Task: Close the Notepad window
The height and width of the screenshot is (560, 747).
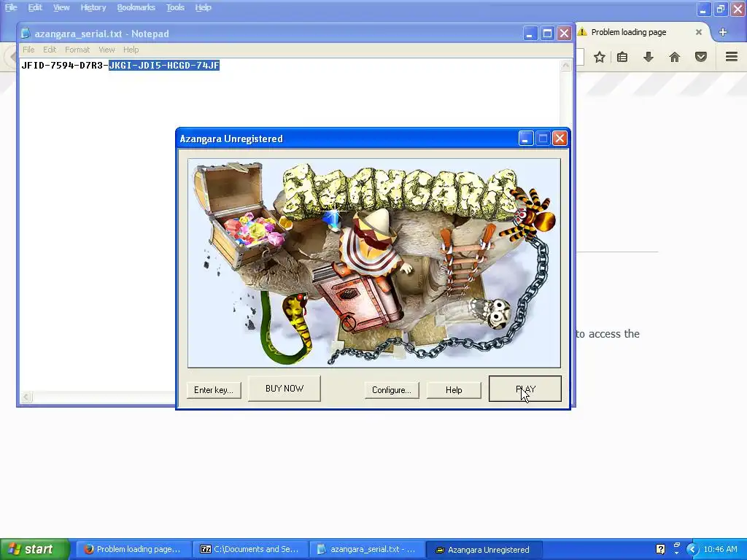Action: (564, 34)
